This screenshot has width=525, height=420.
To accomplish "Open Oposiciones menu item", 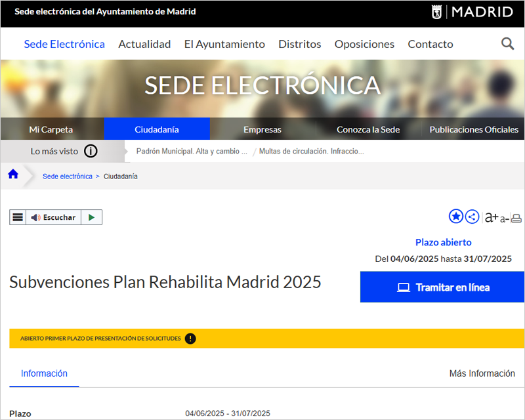I will (x=364, y=44).
